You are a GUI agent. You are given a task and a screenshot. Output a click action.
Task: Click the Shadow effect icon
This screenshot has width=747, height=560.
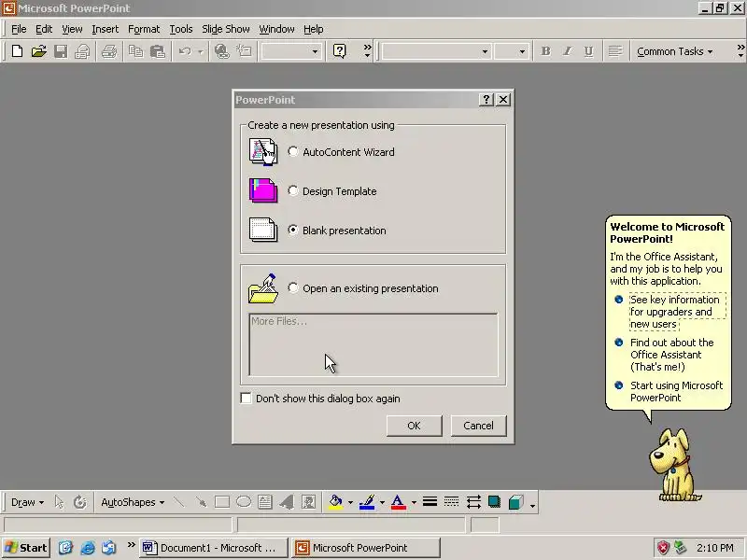coord(495,502)
